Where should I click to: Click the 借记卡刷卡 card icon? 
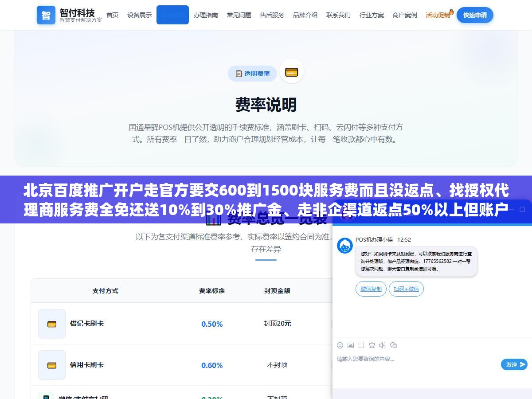pos(52,324)
